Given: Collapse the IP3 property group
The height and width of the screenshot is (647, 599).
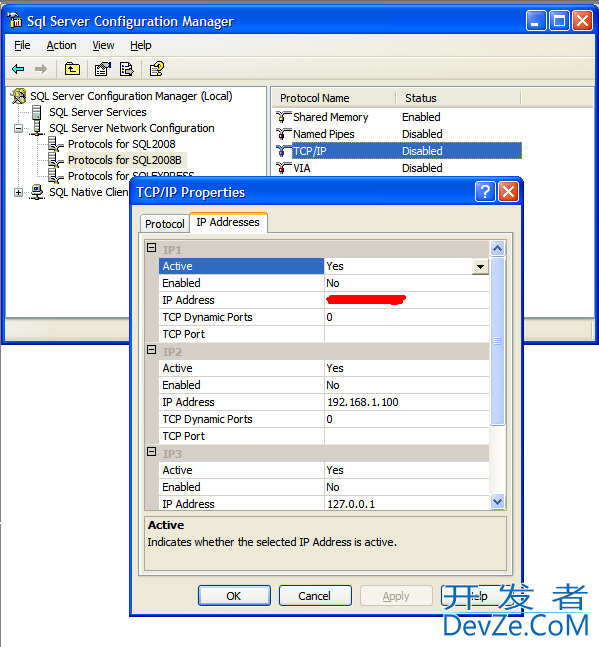Looking at the screenshot, I should point(151,451).
